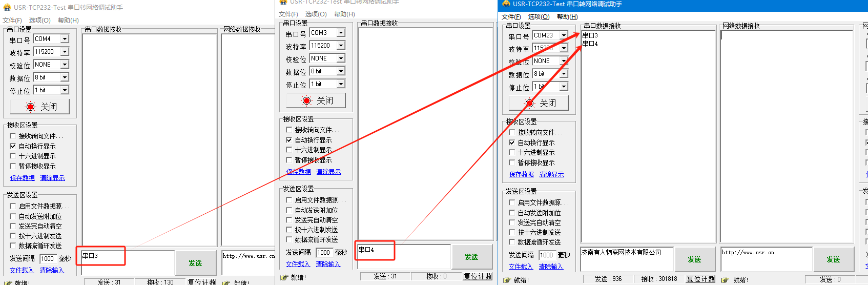Viewport: 868px width, 285px height.
Task: Click the leftmost 就绪 status icon in the COM23 window
Action: pos(507,280)
